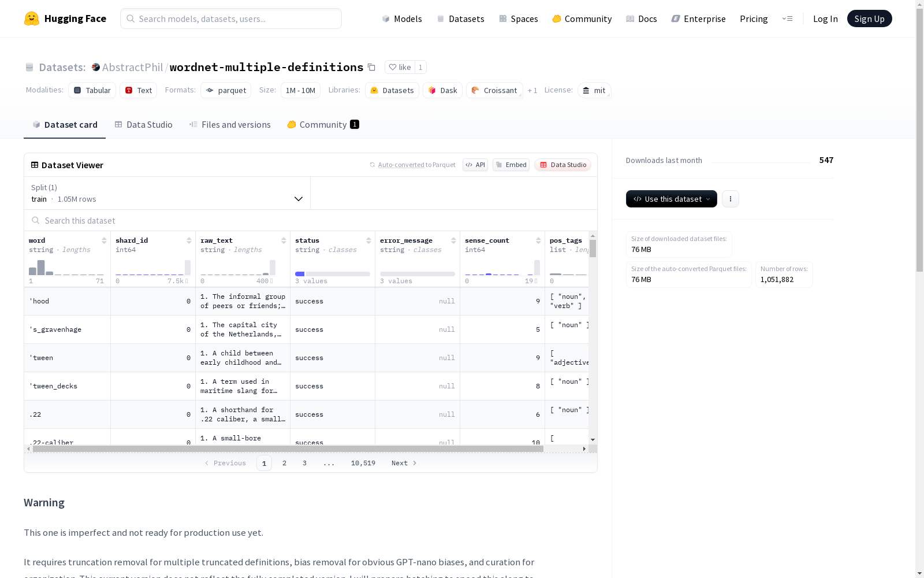Sort by the error_message column
924x578 pixels.
453,240
